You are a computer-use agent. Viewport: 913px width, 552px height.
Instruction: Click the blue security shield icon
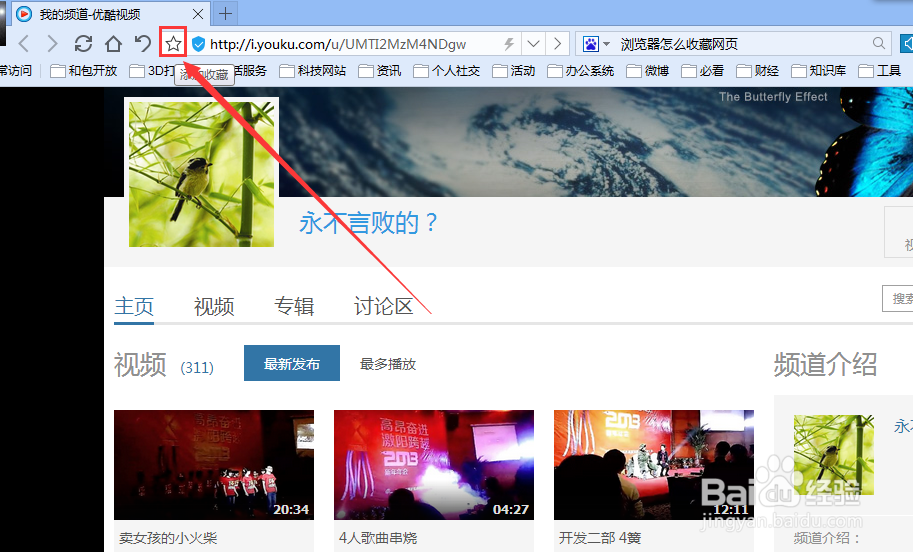(x=199, y=44)
